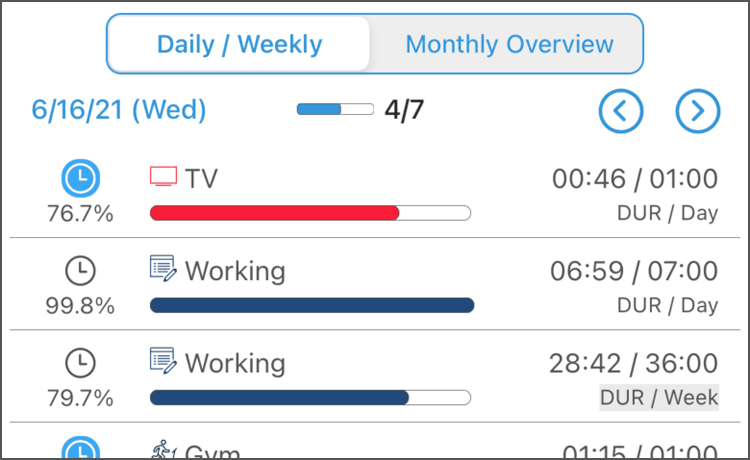Click the 28:42 / 36:00 weekly duration

(633, 363)
